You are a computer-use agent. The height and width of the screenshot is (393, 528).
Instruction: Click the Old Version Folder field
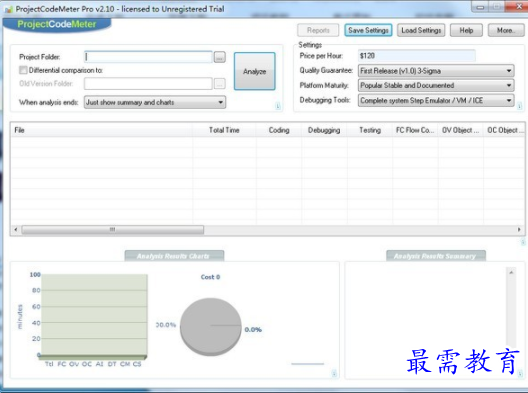(x=148, y=84)
